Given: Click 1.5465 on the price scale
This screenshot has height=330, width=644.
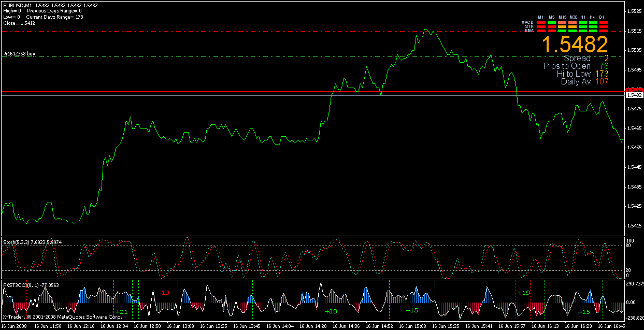Looking at the screenshot, I should tap(635, 128).
